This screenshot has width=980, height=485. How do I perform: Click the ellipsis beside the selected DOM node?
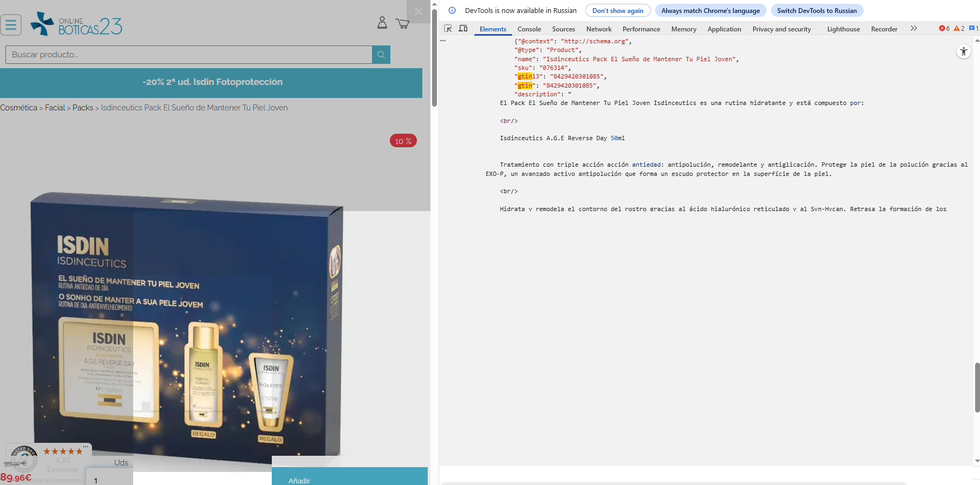[443, 41]
